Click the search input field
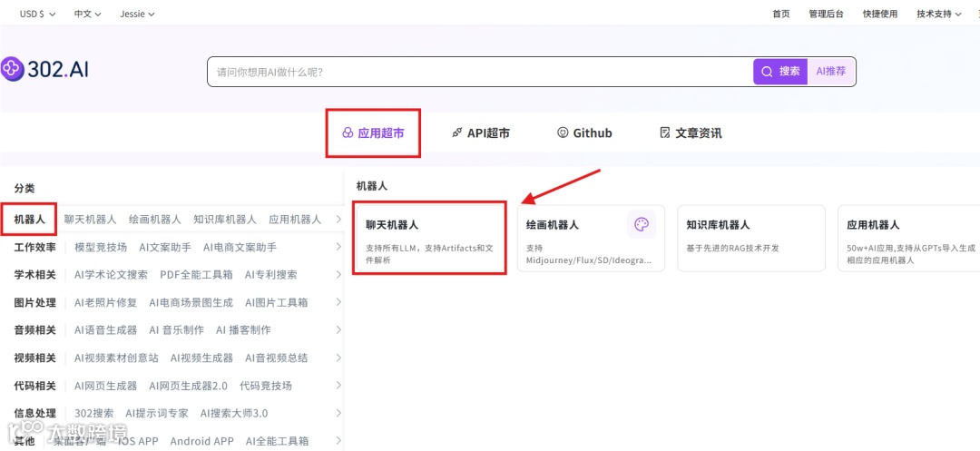This screenshot has width=980, height=451. coord(480,72)
